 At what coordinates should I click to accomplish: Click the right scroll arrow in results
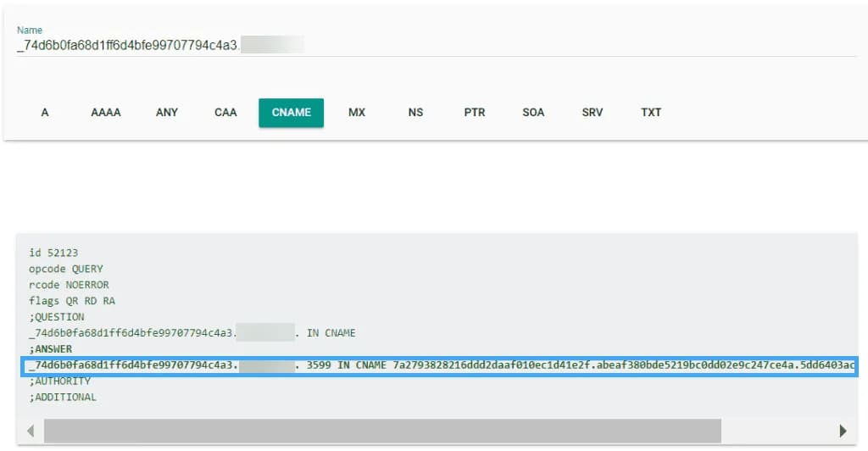click(x=843, y=430)
